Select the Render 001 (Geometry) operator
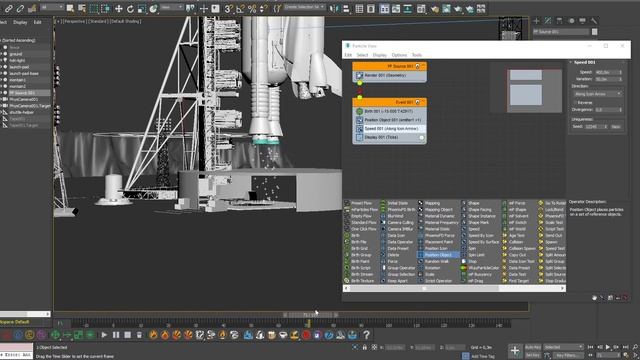The height and width of the screenshot is (360, 640). click(389, 76)
